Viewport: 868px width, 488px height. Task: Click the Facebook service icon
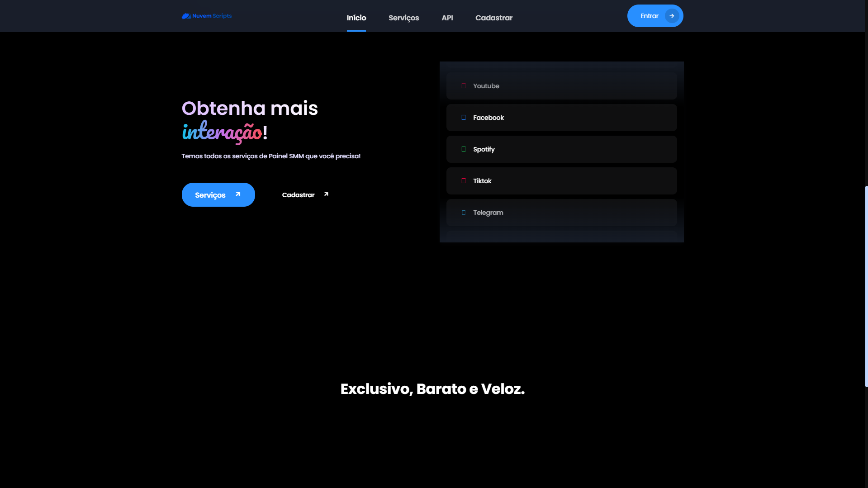coord(463,118)
